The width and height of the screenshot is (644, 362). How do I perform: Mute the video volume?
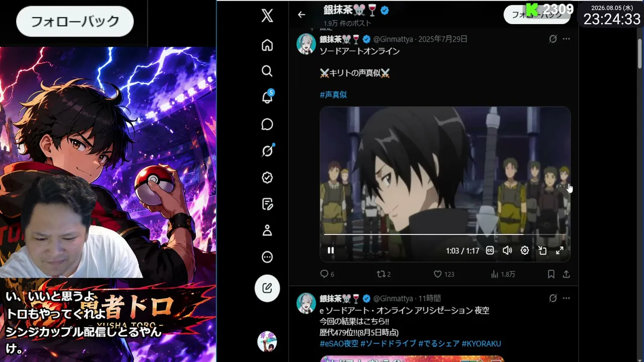507,250
